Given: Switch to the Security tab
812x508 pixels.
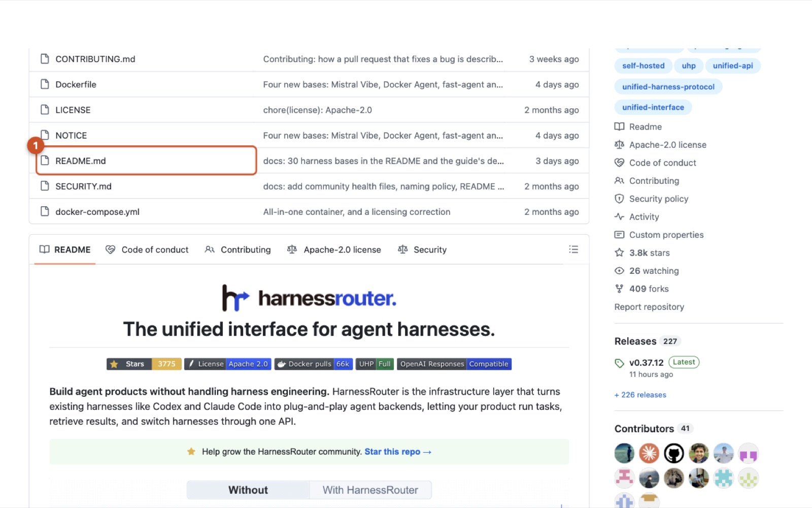Looking at the screenshot, I should point(422,249).
